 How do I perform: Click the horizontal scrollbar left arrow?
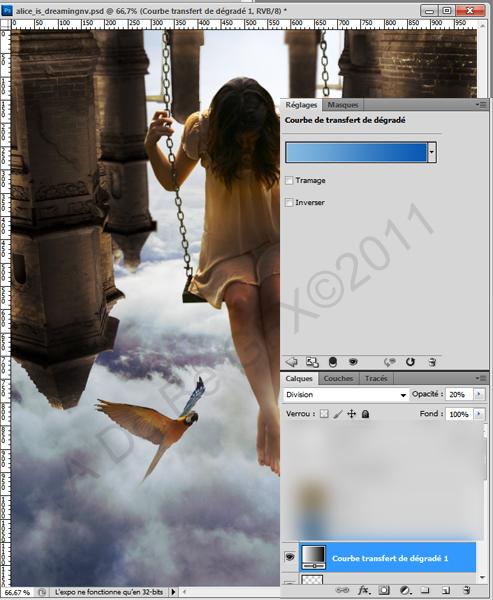click(185, 592)
